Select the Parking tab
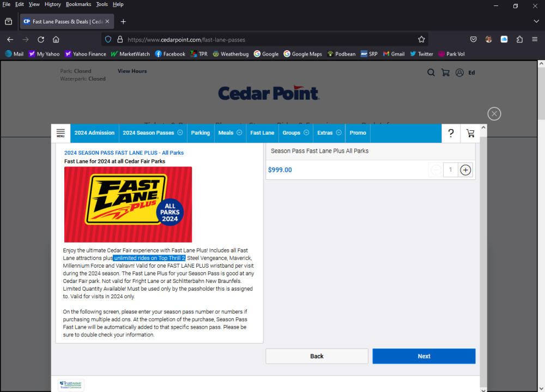 point(200,132)
